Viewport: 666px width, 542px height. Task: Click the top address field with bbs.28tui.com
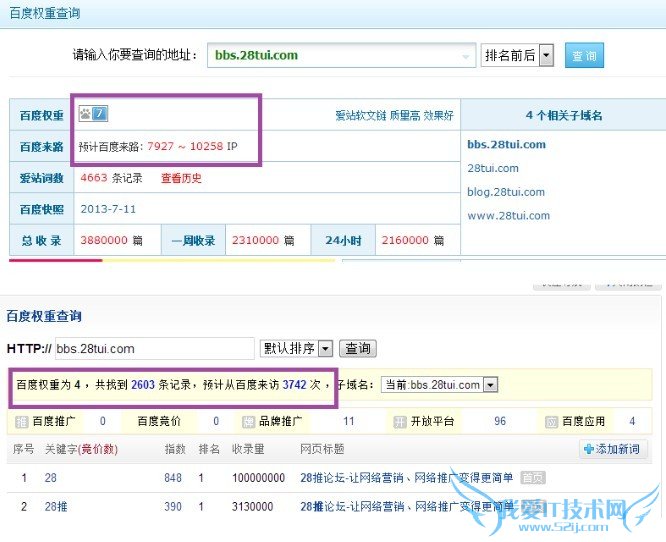341,55
